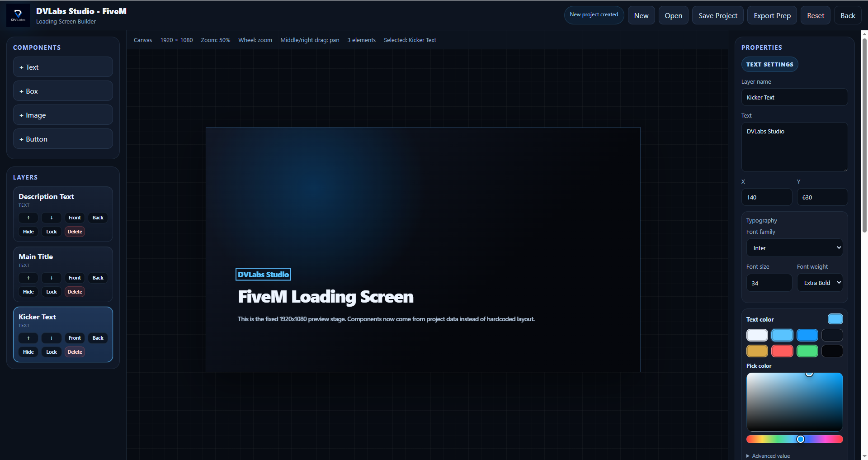Screen dimensions: 868x460
Task: Move Kicker Text layer up with arrow
Action: [x=28, y=338]
